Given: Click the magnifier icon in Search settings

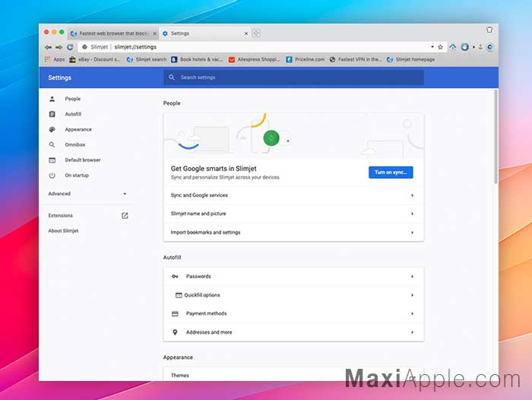Looking at the screenshot, I should tap(172, 78).
